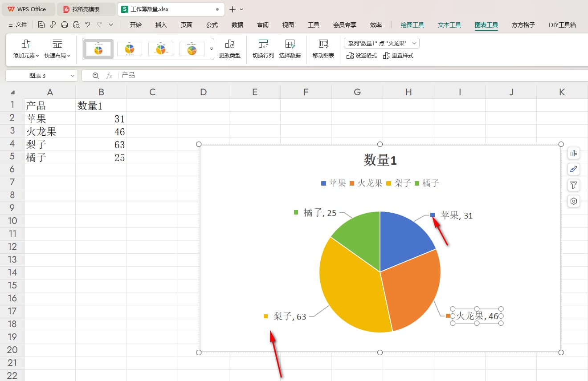Select the fourth pie chart style thumbnail
This screenshot has width=588, height=381.
pos(192,49)
